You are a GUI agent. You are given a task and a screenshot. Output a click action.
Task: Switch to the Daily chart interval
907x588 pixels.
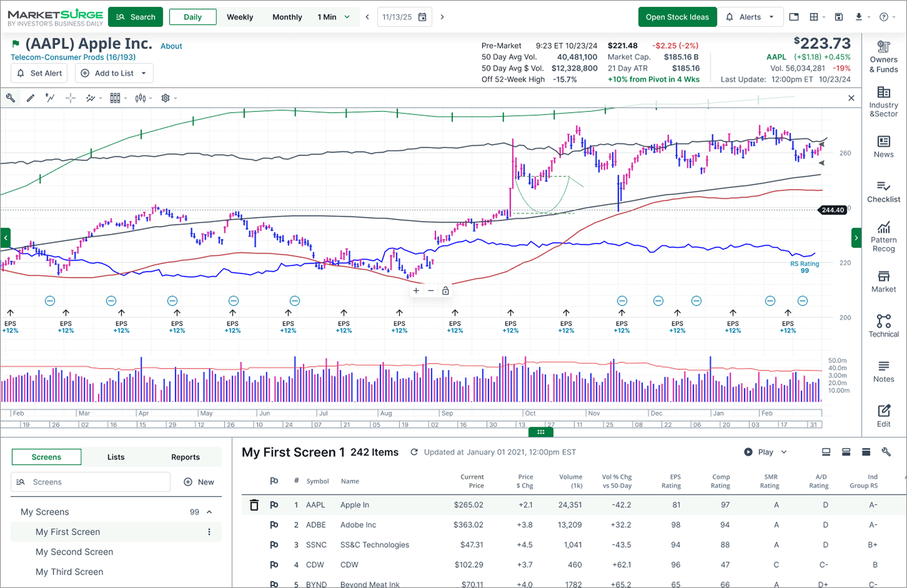pos(192,17)
